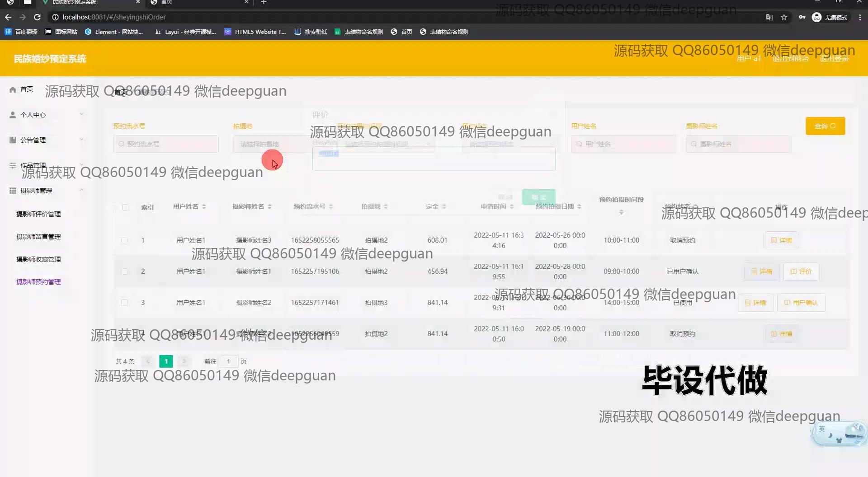Open the Layui bookmark

pyautogui.click(x=185, y=32)
